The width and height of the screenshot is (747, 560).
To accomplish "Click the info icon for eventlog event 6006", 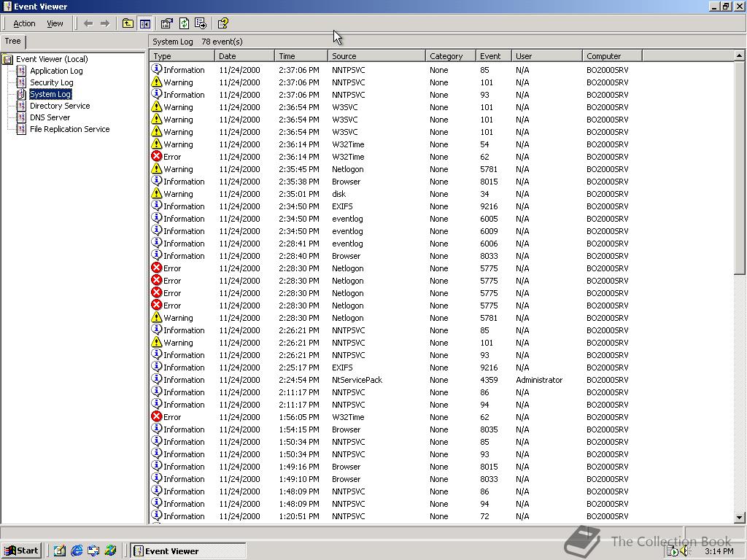I will click(x=156, y=243).
